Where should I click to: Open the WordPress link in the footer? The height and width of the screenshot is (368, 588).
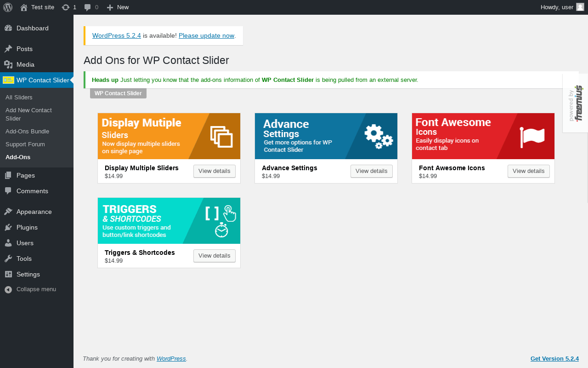[171, 359]
